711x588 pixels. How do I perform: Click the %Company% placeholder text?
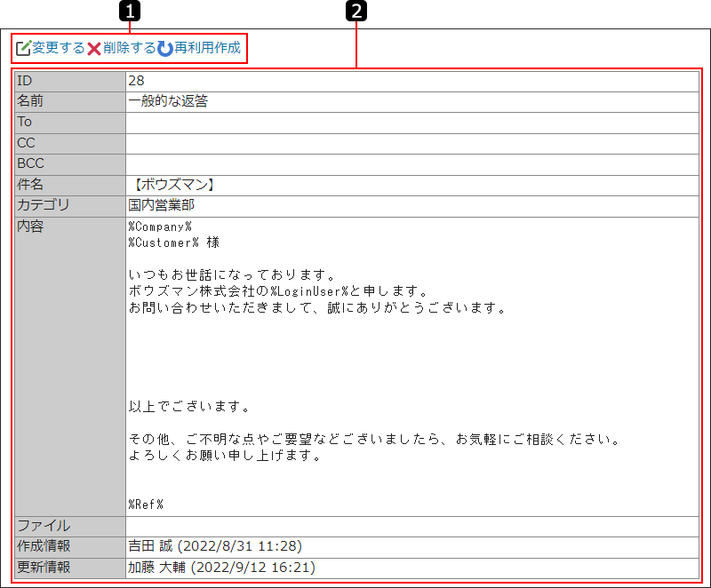pyautogui.click(x=160, y=226)
